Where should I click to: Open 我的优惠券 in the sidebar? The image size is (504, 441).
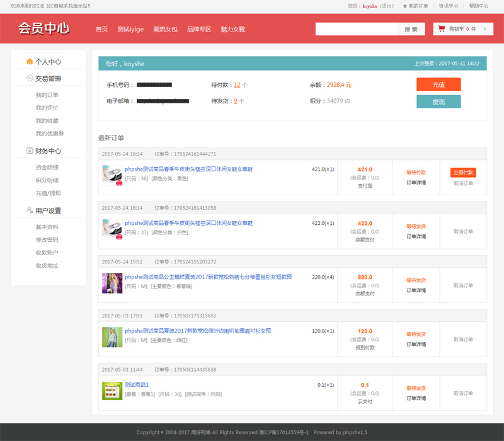pos(50,134)
